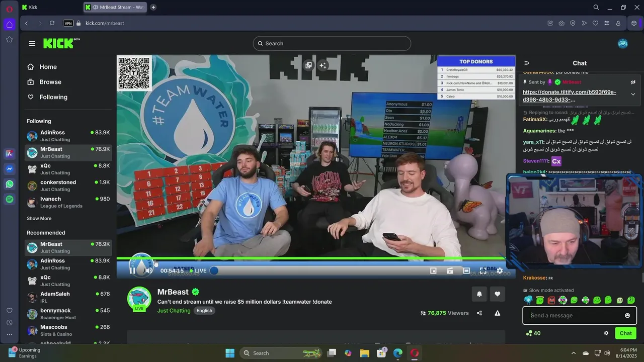The image size is (644, 362).
Task: Mute the stream volume
Action: [x=149, y=270]
